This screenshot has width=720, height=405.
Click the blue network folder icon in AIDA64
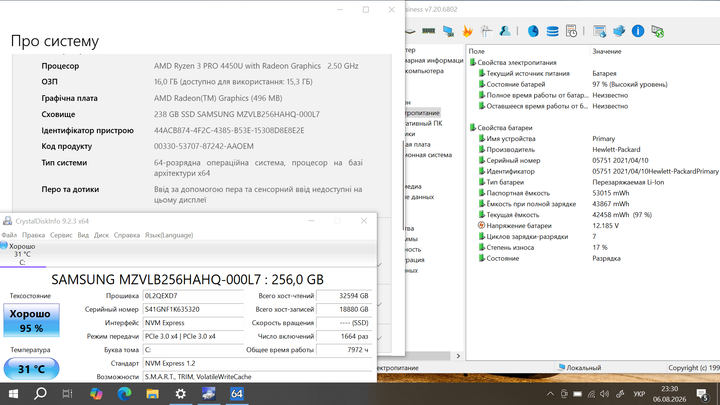point(619,31)
